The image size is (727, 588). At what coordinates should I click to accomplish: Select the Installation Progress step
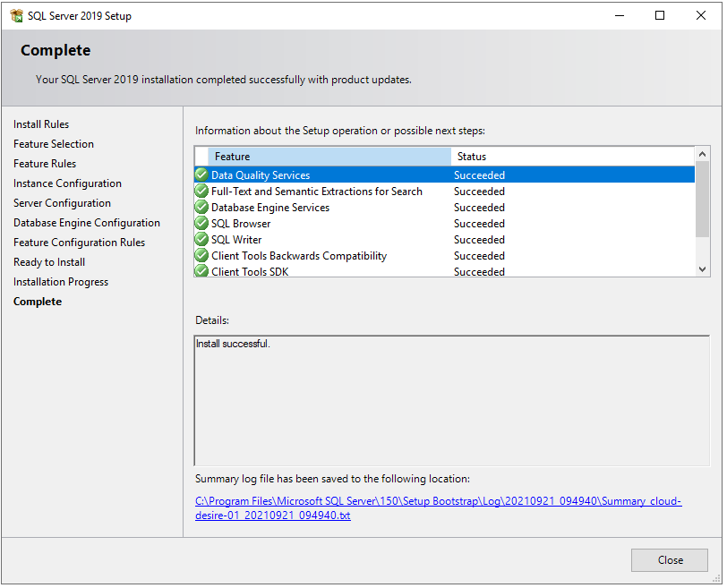coord(61,282)
